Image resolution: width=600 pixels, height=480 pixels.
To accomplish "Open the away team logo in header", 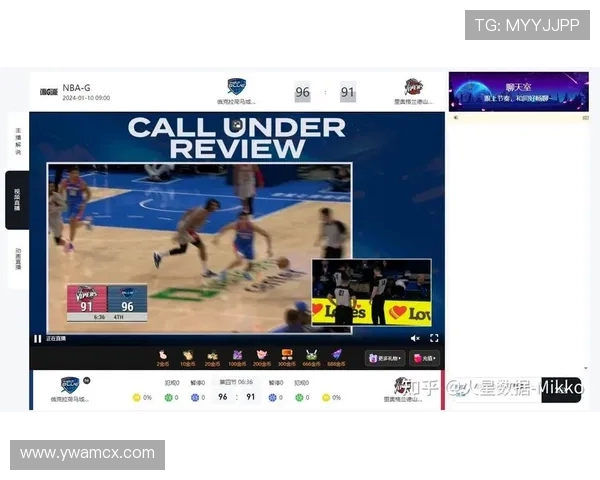I will point(412,87).
